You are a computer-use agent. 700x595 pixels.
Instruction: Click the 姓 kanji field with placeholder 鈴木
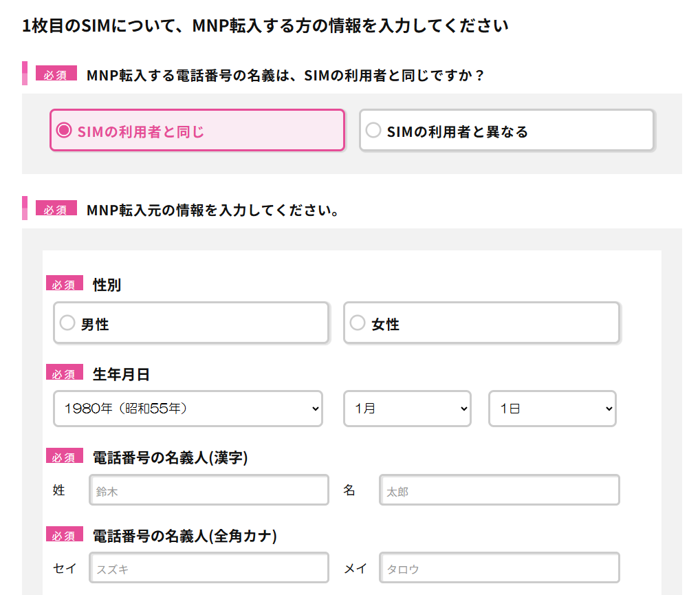tap(209, 490)
